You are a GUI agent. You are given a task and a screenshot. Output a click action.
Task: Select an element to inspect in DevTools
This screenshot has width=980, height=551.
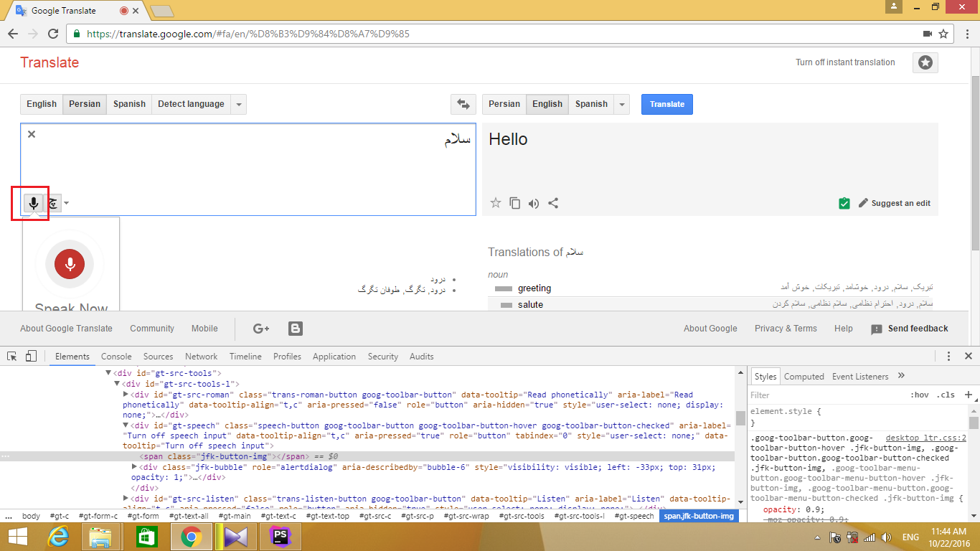[12, 356]
